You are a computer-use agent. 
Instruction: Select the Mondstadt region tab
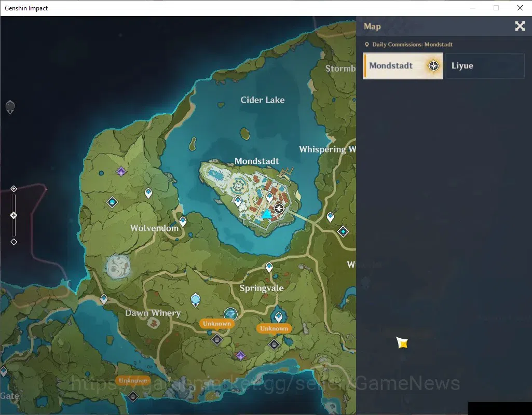click(403, 66)
